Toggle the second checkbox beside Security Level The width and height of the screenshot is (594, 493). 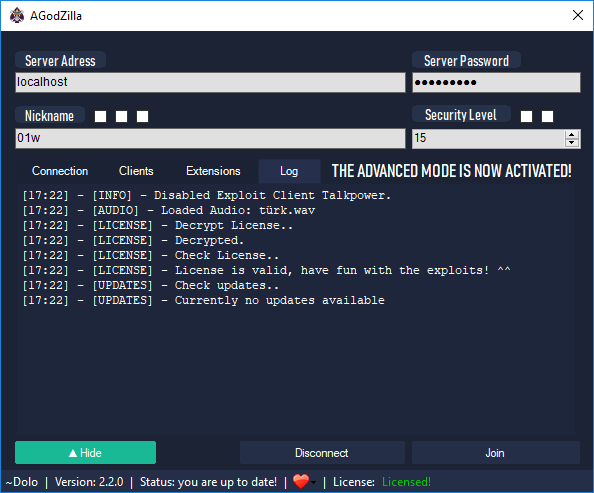(547, 116)
